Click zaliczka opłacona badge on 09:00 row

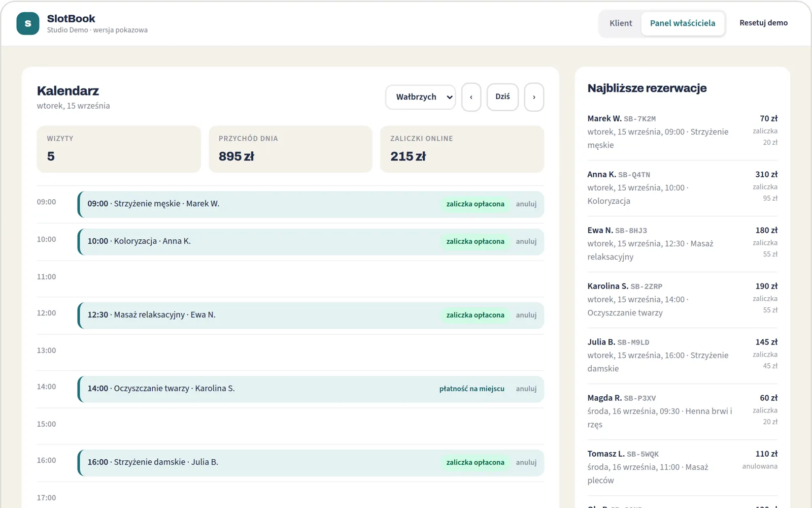475,204
